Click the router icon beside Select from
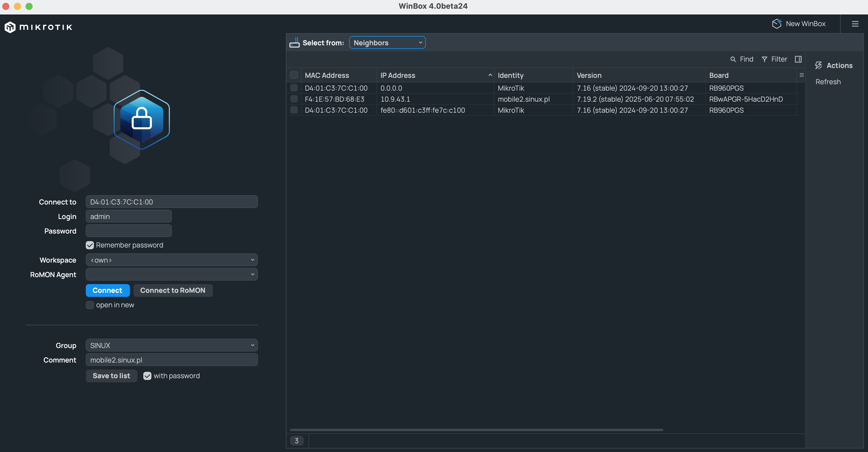 [294, 42]
